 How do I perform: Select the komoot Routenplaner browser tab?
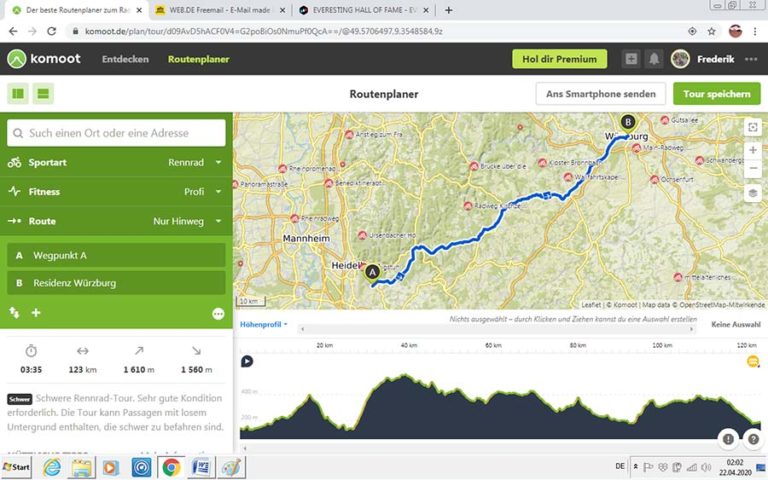(77, 10)
